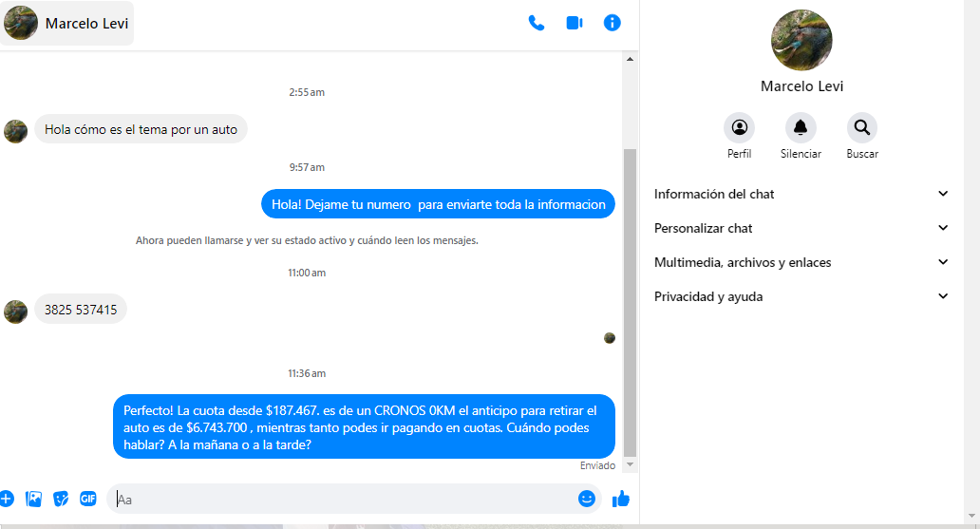Start a voice call with Marcelo Levi

click(537, 23)
